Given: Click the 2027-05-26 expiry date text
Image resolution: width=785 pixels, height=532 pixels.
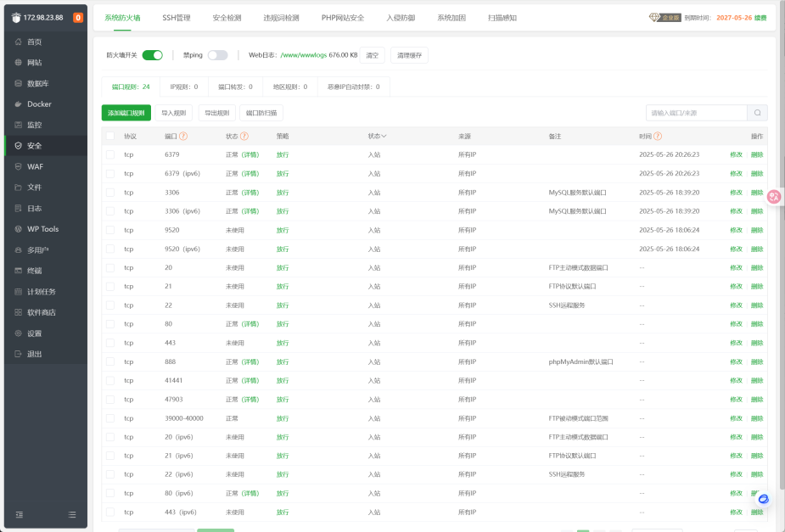Looking at the screenshot, I should (734, 18).
